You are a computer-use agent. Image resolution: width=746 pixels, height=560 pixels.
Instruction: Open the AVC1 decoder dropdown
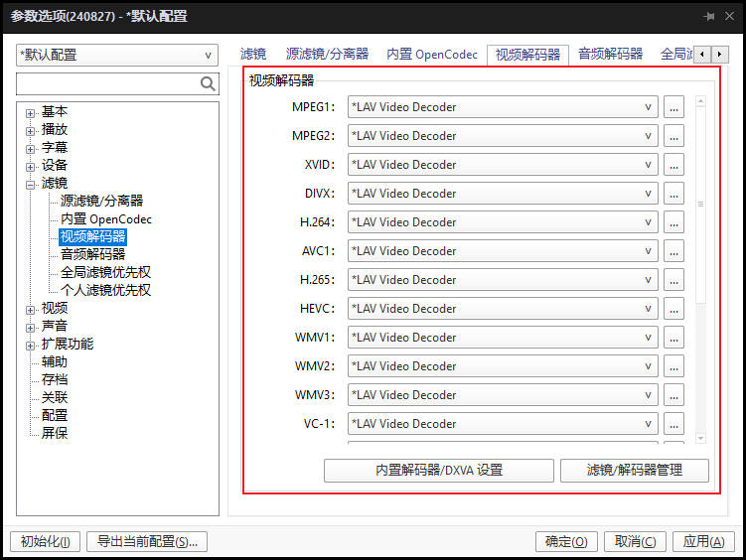(x=503, y=251)
